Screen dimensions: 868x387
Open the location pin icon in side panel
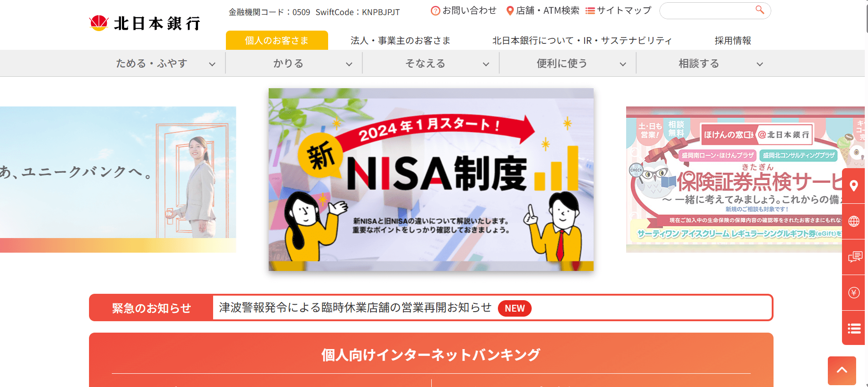853,186
